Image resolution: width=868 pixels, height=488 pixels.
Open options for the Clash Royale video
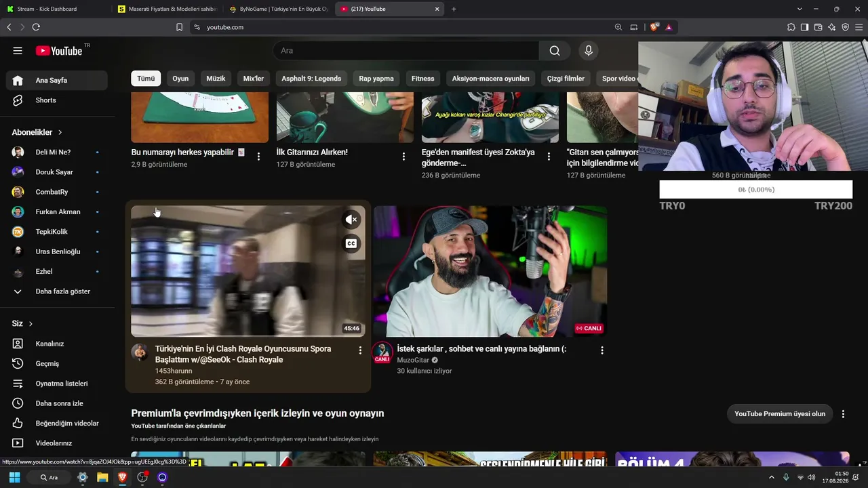[360, 350]
